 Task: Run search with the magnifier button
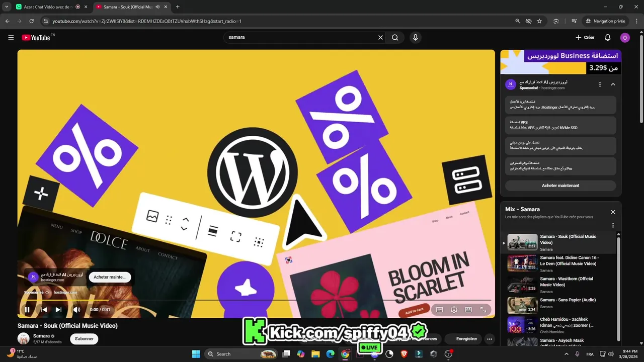click(x=395, y=37)
